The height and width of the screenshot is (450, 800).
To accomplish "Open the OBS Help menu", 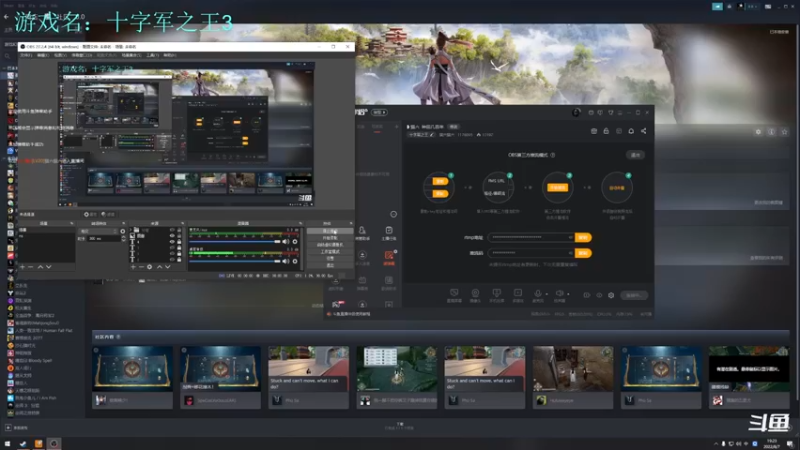I will click(x=169, y=55).
